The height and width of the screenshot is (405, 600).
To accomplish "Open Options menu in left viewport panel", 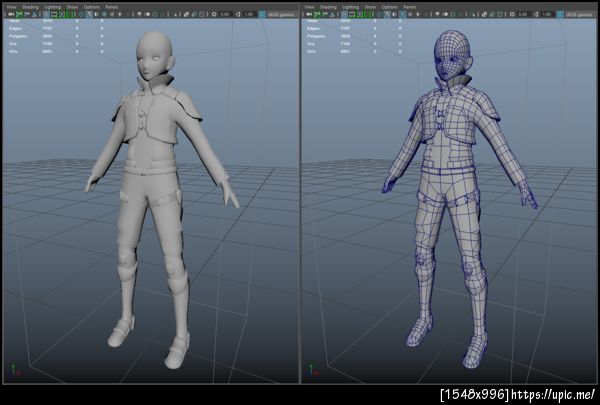I will click(x=92, y=7).
